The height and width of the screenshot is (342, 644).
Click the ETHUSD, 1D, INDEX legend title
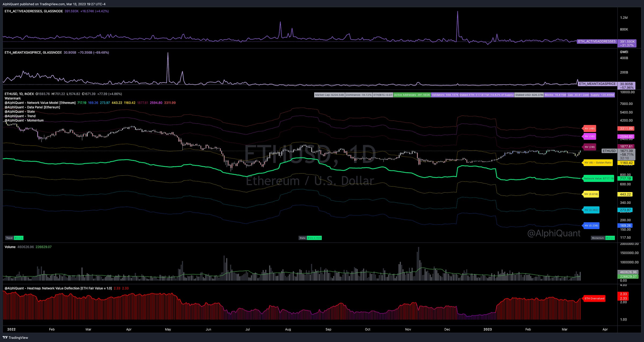[x=19, y=94]
